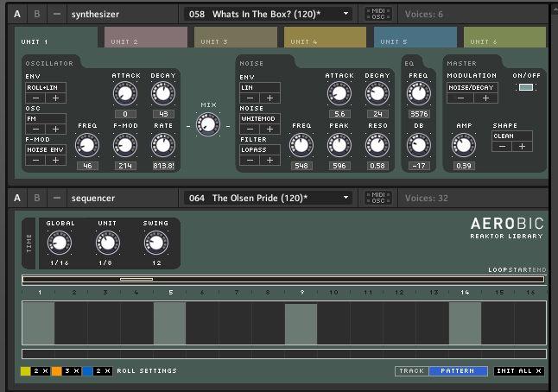The image size is (558, 392).
Task: Select snapshot bank B in sequencer panel
Action: point(37,198)
